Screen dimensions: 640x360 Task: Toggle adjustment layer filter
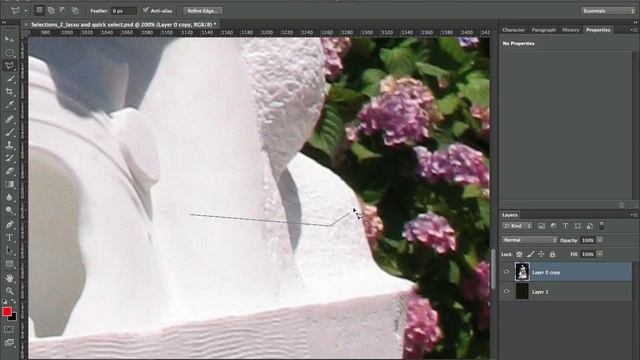[553, 226]
